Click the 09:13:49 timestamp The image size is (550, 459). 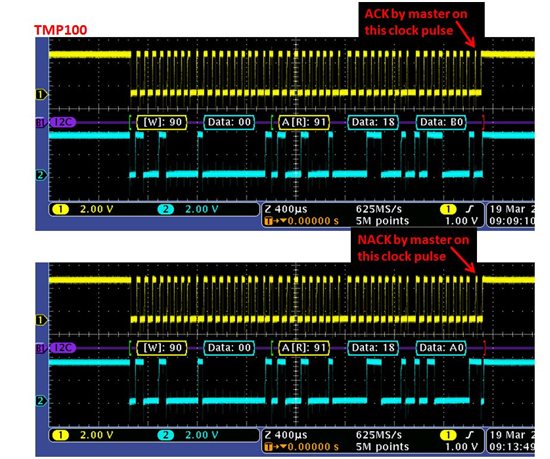(x=512, y=447)
